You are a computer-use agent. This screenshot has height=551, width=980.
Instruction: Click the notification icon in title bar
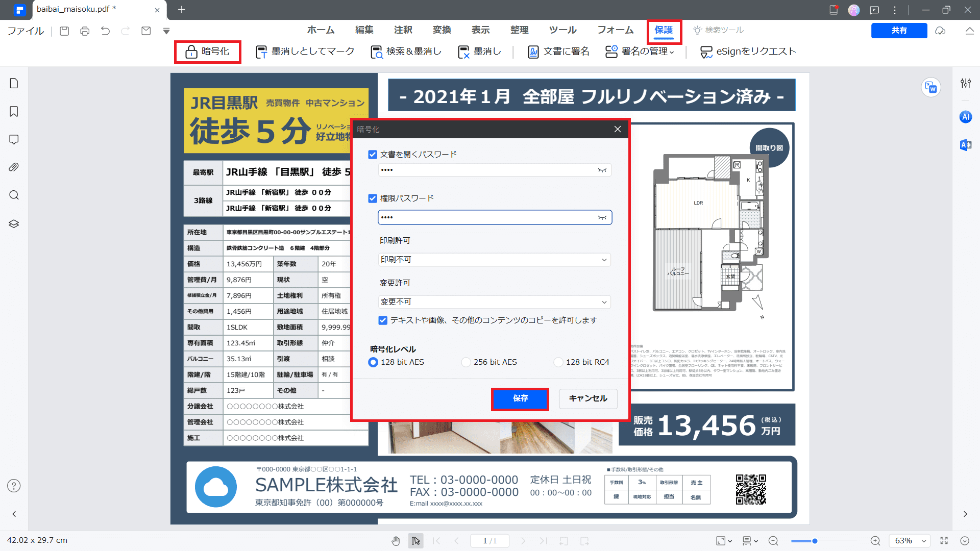(834, 10)
